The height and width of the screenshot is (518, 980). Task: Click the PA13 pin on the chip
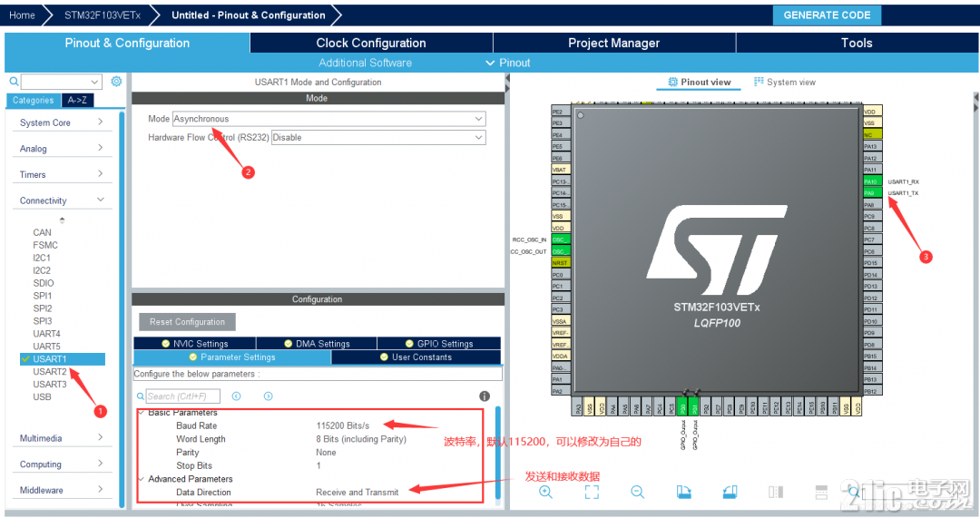point(873,146)
